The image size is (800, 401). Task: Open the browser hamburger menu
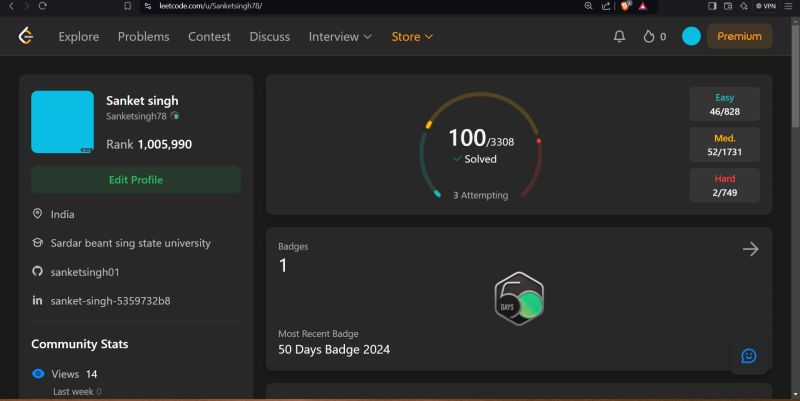pos(788,6)
